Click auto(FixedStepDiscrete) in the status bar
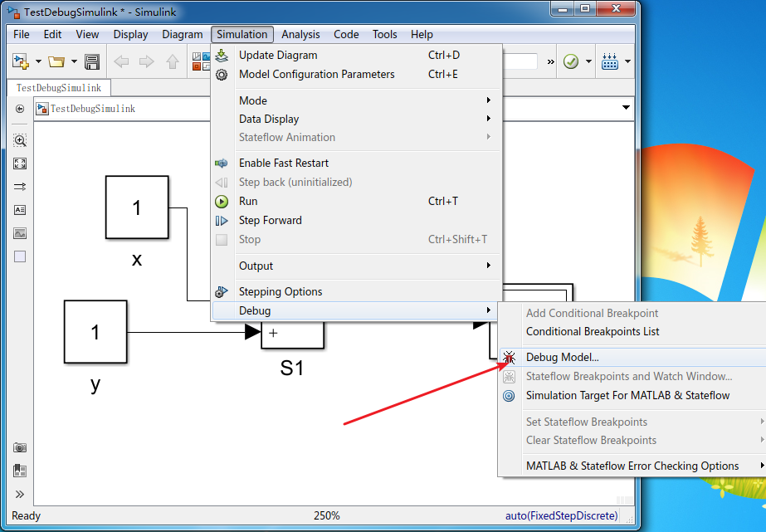766x532 pixels. [561, 515]
